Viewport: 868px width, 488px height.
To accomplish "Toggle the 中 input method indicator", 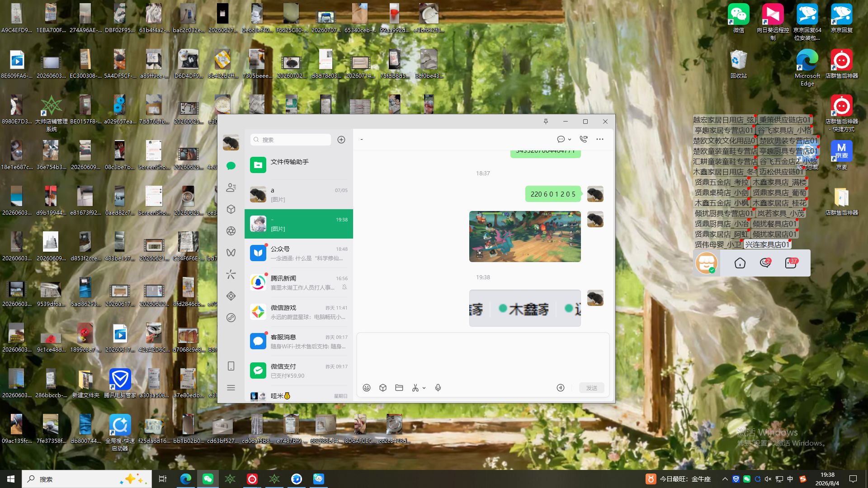I will pyautogui.click(x=790, y=479).
